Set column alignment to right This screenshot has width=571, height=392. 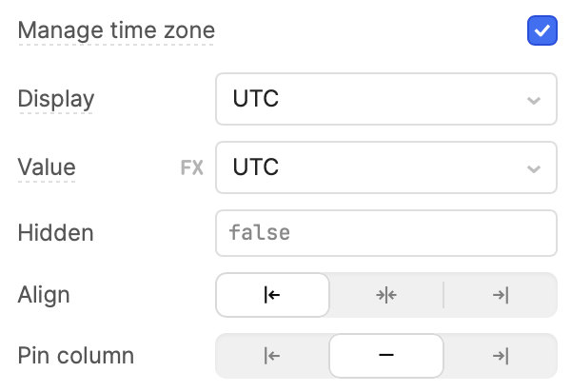[501, 295]
